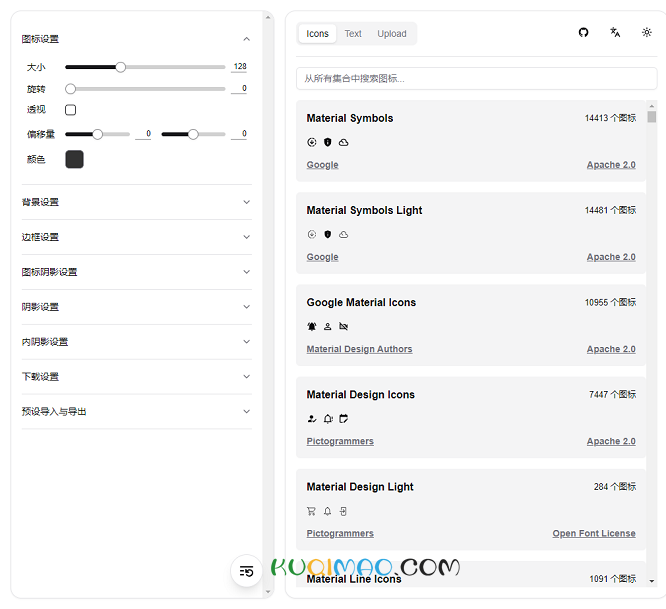
Task: Open the Material Design Light collection title
Action: [x=360, y=487]
